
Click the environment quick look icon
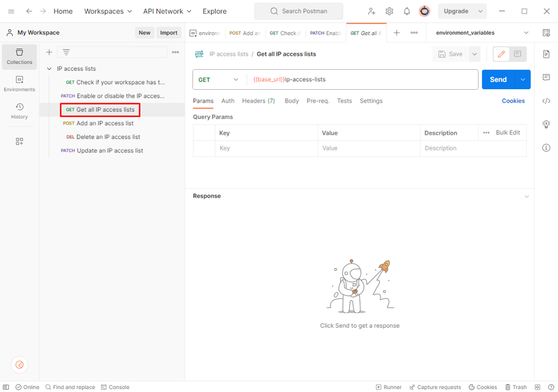pos(546,33)
